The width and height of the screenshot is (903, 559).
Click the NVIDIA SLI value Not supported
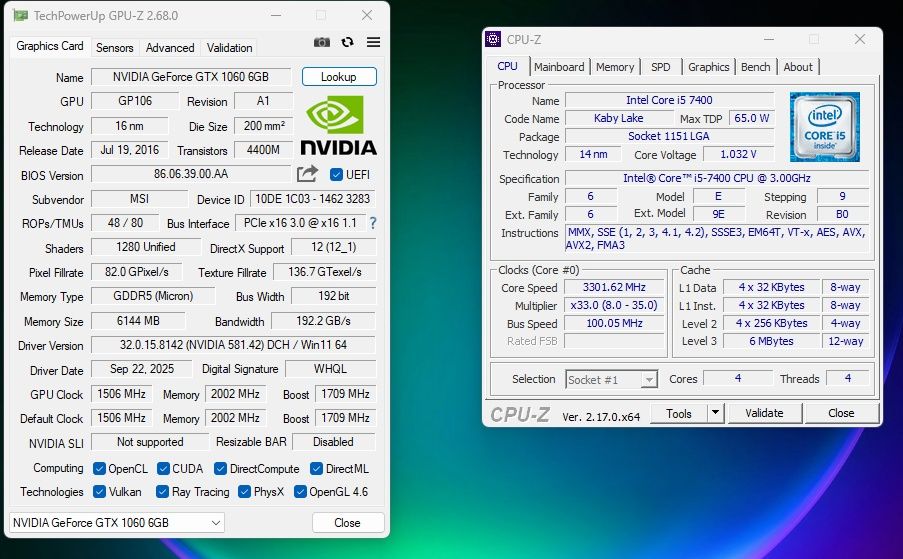(150, 442)
